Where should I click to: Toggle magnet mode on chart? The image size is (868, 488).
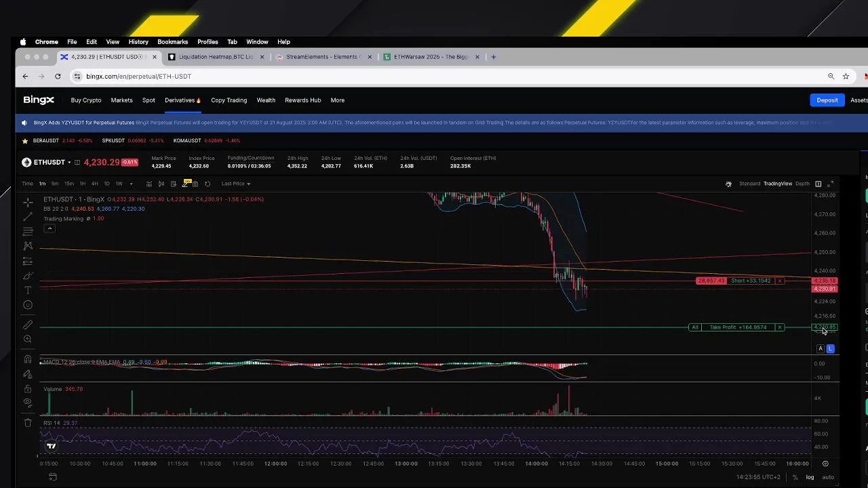(x=28, y=359)
